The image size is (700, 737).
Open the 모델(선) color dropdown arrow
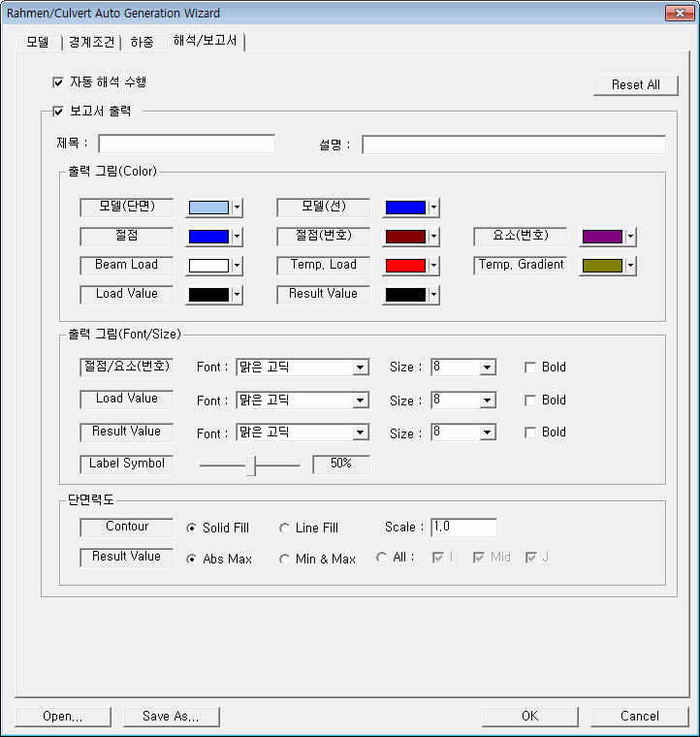click(x=433, y=208)
